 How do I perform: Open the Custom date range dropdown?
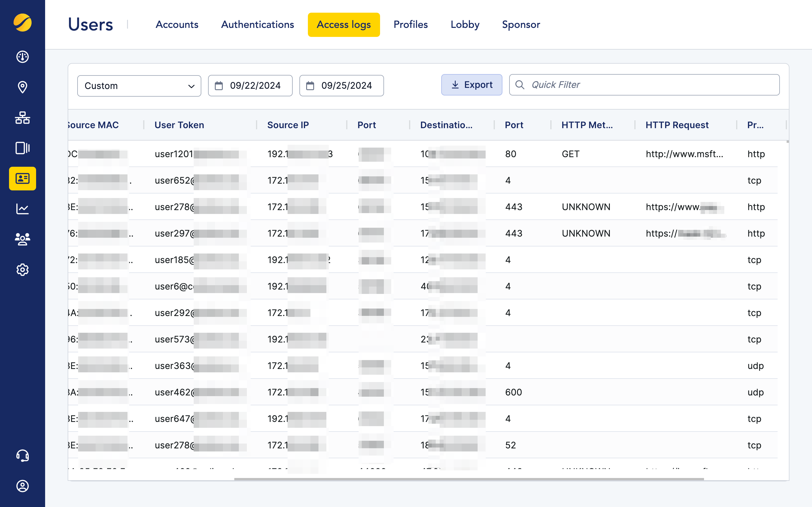point(139,86)
